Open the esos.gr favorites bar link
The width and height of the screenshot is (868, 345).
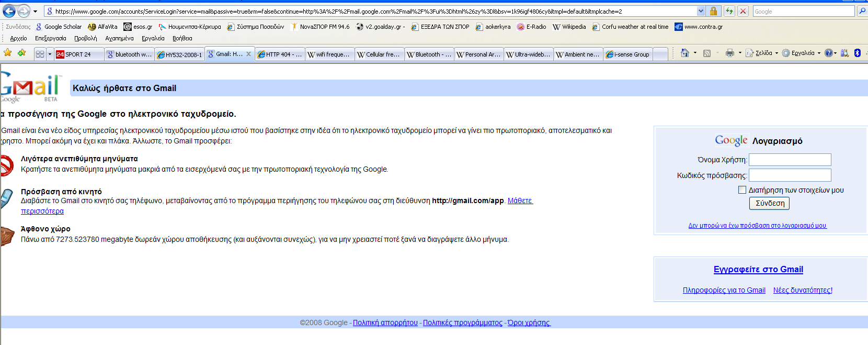[x=138, y=27]
